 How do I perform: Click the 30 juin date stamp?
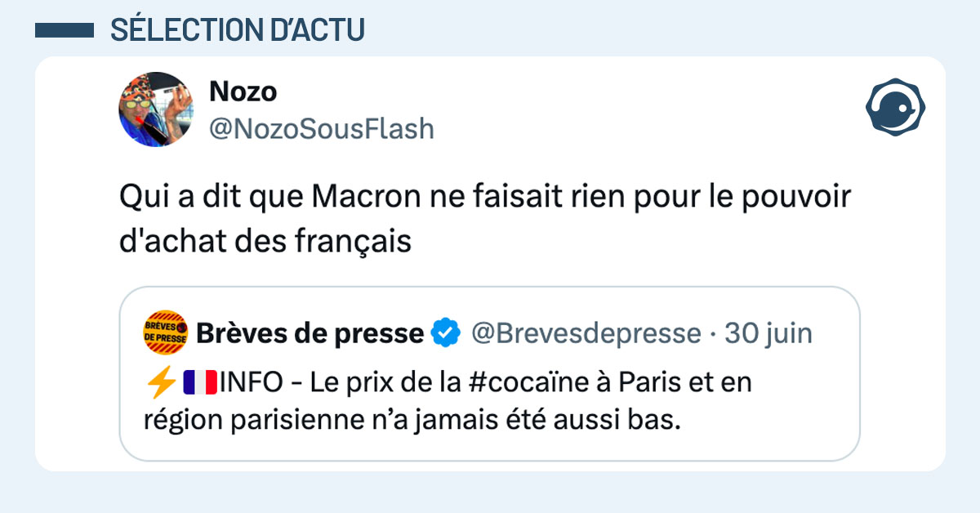(768, 333)
